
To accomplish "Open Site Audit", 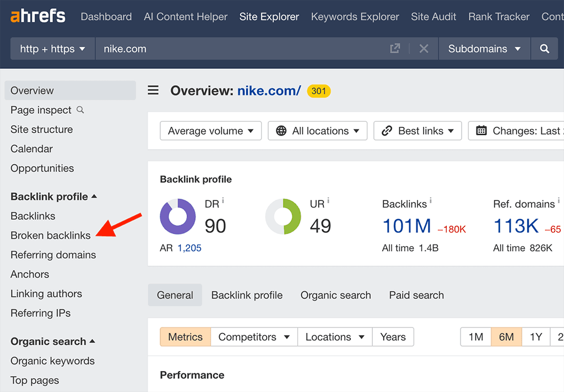I will tap(433, 17).
